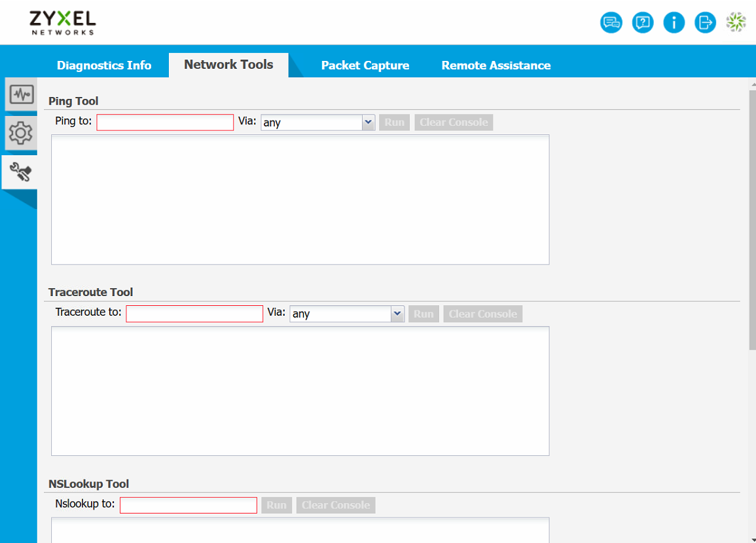Open the Packet Capture tab
Image resolution: width=756 pixels, height=543 pixels.
pos(365,66)
